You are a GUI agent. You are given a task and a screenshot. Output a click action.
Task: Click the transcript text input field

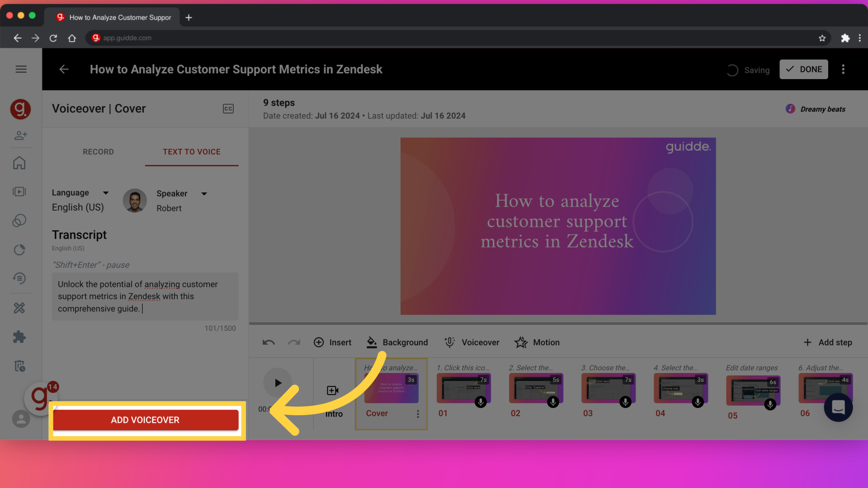[145, 296]
